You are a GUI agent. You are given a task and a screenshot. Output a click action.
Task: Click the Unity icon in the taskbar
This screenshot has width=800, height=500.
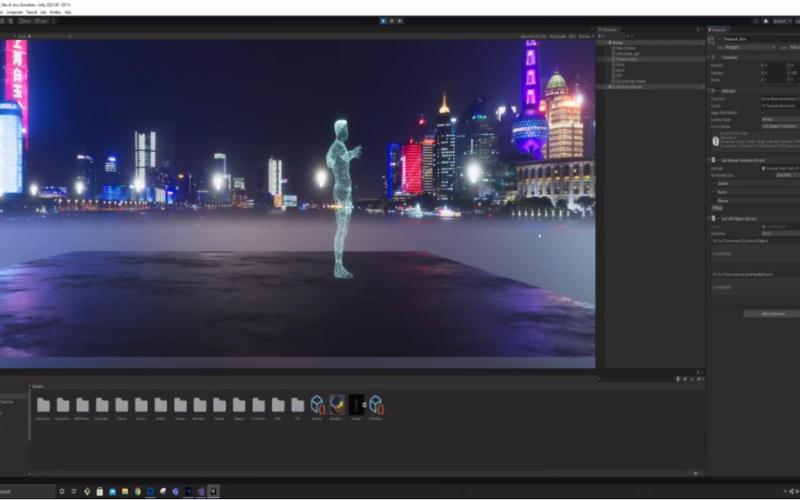pyautogui.click(x=213, y=491)
